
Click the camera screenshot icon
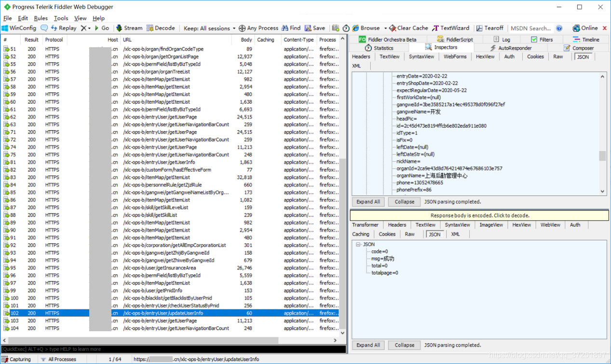(x=336, y=28)
